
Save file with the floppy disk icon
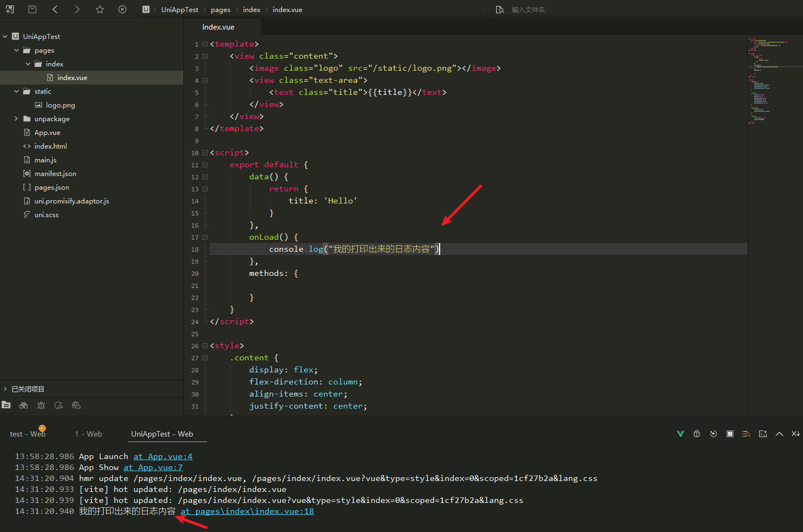click(32, 9)
